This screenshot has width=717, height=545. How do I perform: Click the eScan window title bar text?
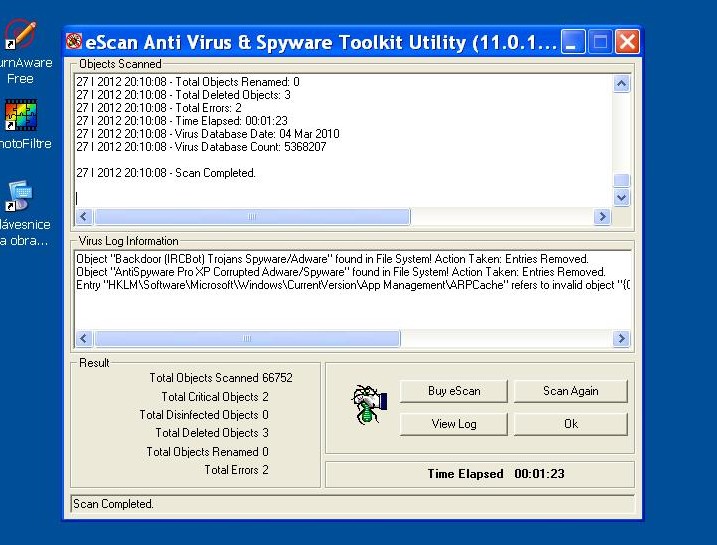(x=321, y=42)
